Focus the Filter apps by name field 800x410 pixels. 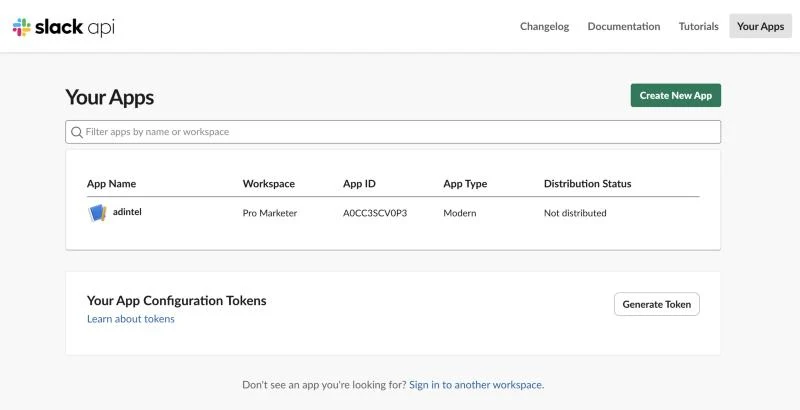(x=393, y=132)
